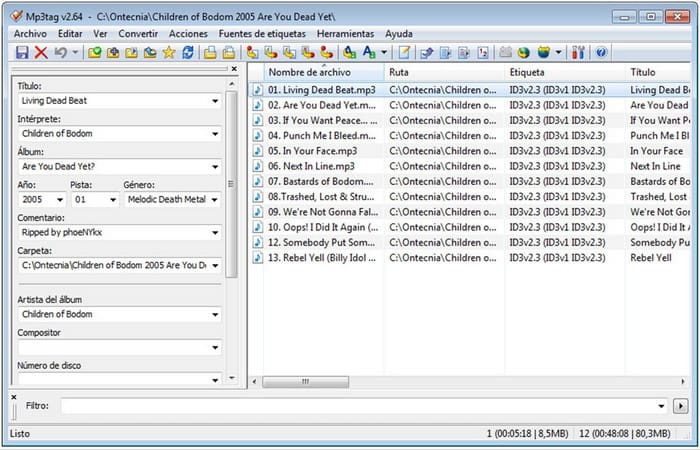The width and height of the screenshot is (700, 450).
Task: Click the blue Help question mark icon
Action: (601, 53)
